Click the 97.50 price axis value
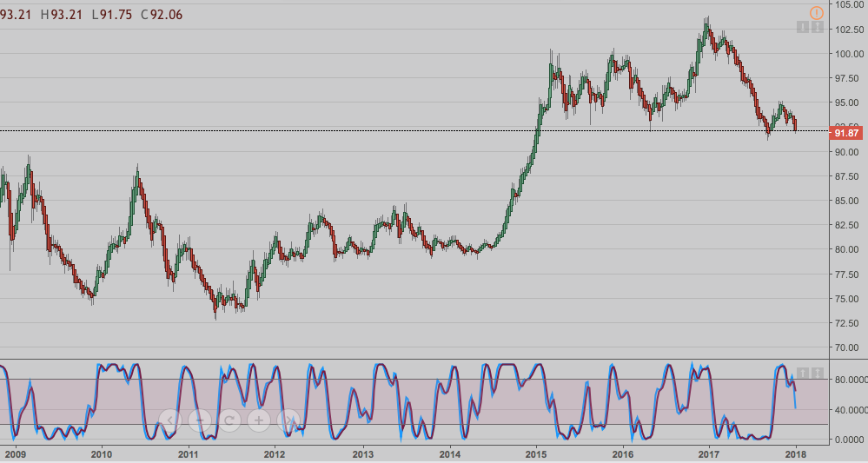Screen dimensions: 868x463 pos(849,78)
